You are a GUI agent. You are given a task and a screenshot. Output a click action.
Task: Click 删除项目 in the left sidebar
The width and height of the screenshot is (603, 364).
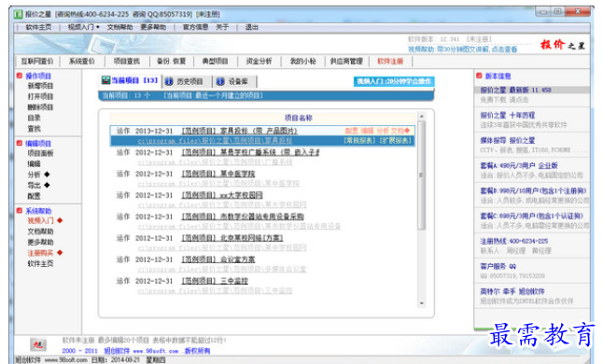[x=40, y=107]
